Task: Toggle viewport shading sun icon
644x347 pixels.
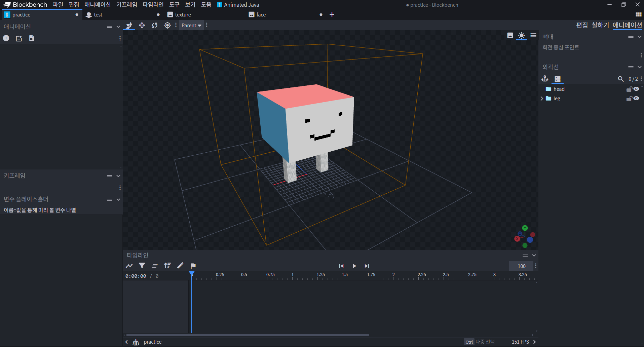Action: [x=521, y=36]
